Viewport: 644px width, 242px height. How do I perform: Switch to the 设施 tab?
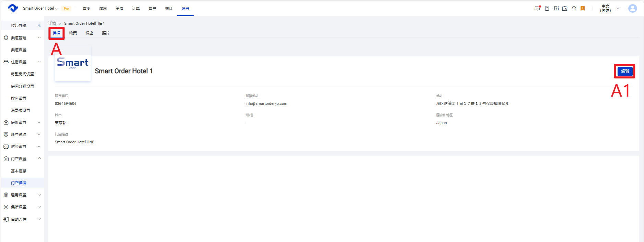click(89, 33)
